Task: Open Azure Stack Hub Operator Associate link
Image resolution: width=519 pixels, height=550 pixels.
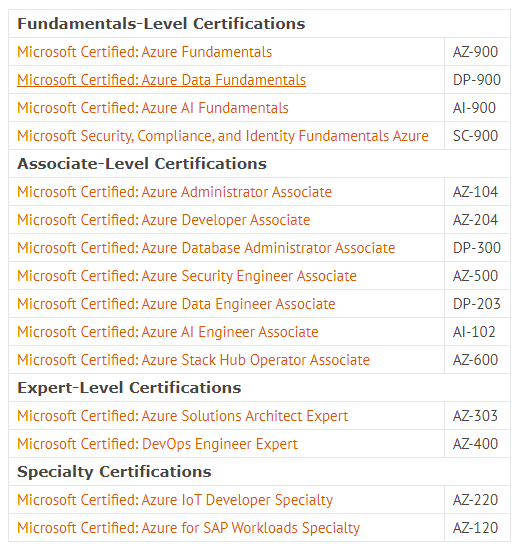Action: [x=193, y=360]
